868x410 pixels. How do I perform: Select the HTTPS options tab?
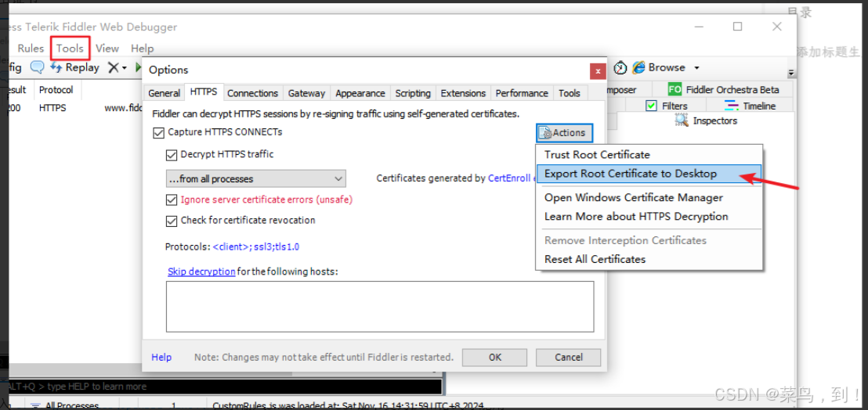tap(204, 92)
